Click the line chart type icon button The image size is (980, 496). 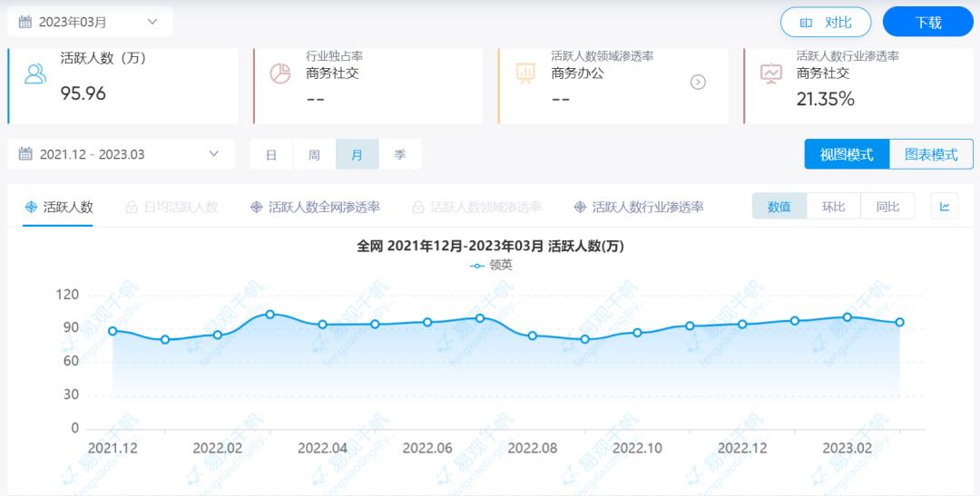click(945, 206)
